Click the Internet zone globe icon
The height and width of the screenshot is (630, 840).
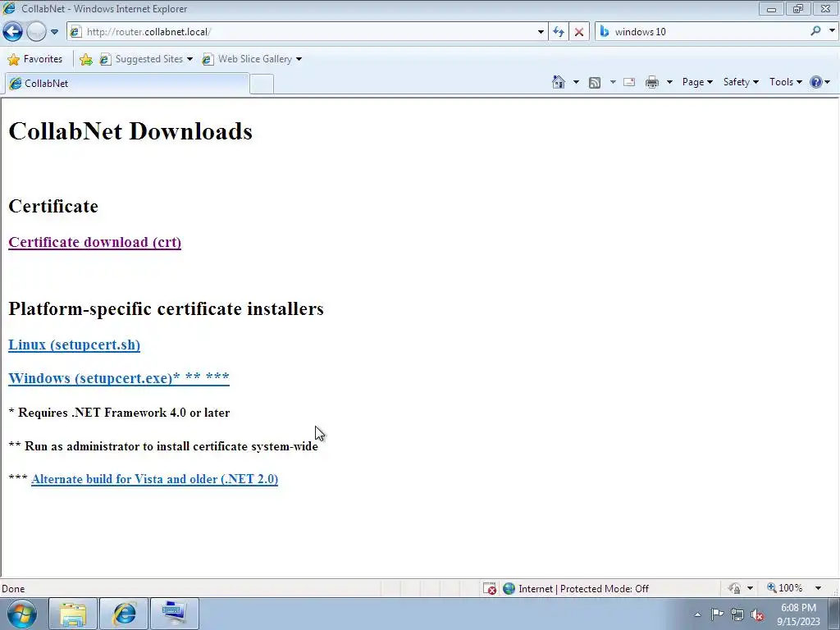[x=509, y=589]
